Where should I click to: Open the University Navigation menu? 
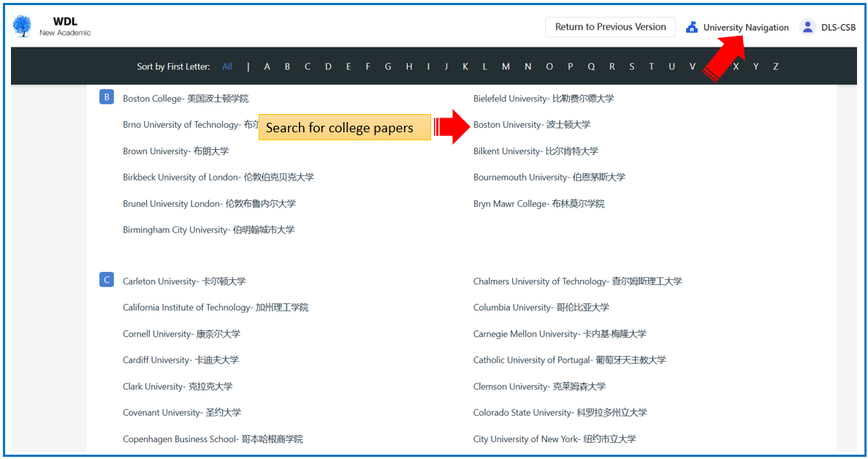click(745, 28)
